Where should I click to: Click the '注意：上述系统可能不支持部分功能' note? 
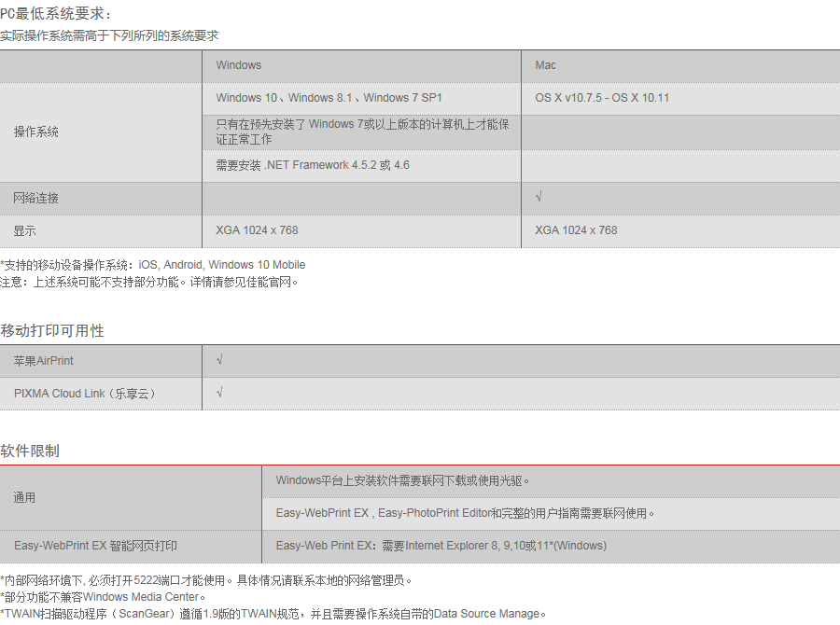[149, 282]
